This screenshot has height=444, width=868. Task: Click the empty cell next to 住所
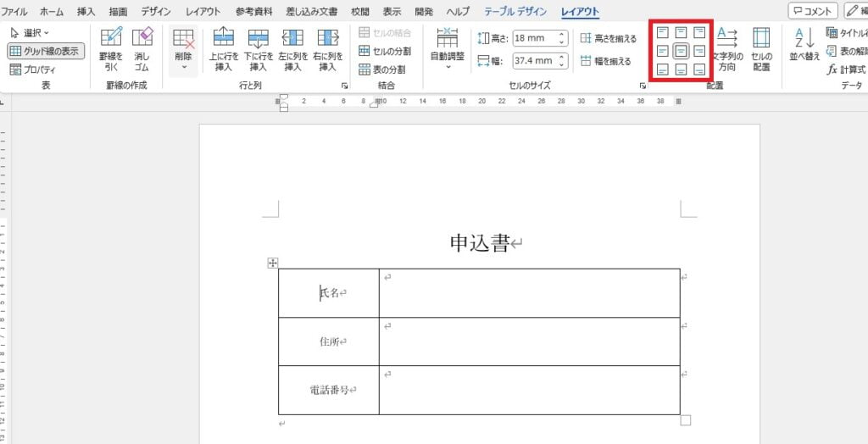coord(530,341)
